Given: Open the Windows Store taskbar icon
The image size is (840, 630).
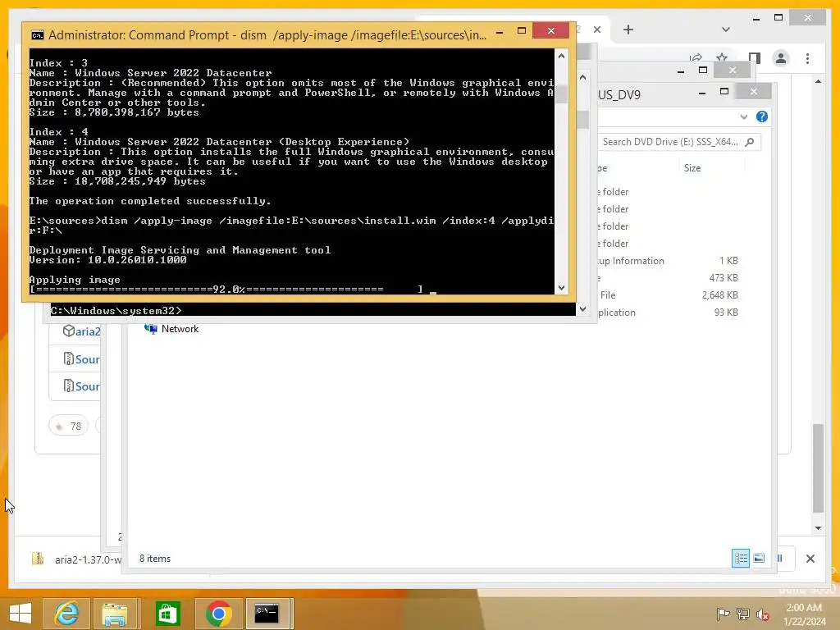Looking at the screenshot, I should click(x=167, y=614).
